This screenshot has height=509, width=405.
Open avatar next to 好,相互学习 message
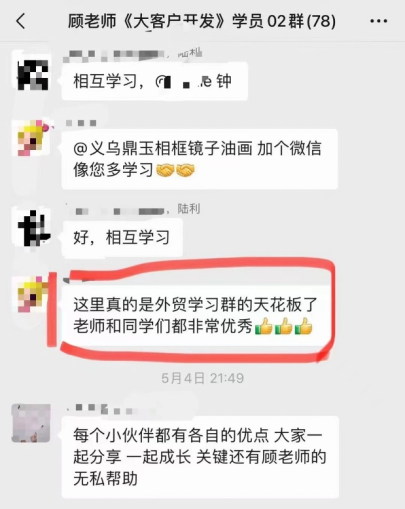point(33,228)
